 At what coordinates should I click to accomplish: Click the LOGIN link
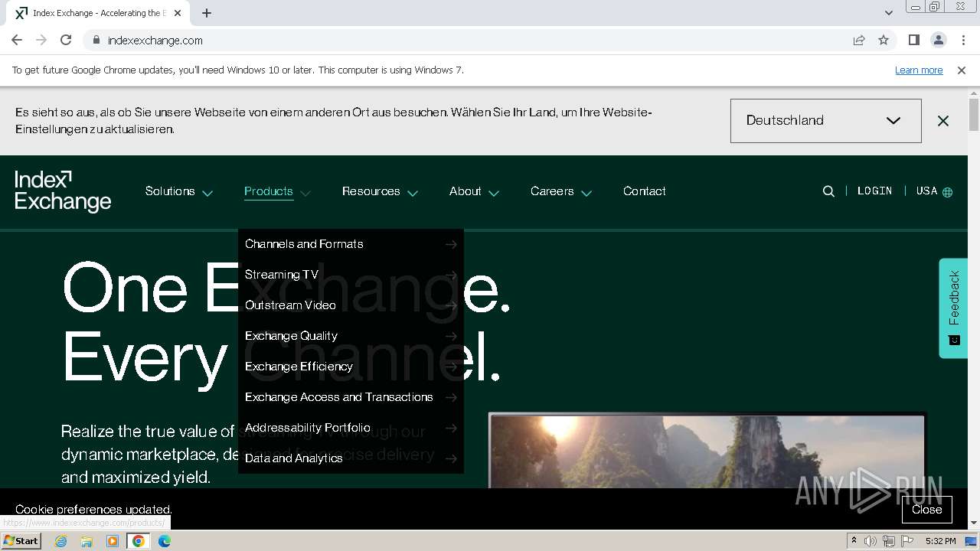coord(874,191)
